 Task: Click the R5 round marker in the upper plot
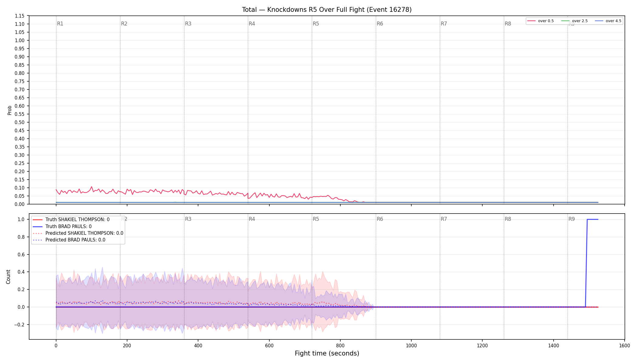pyautogui.click(x=316, y=24)
